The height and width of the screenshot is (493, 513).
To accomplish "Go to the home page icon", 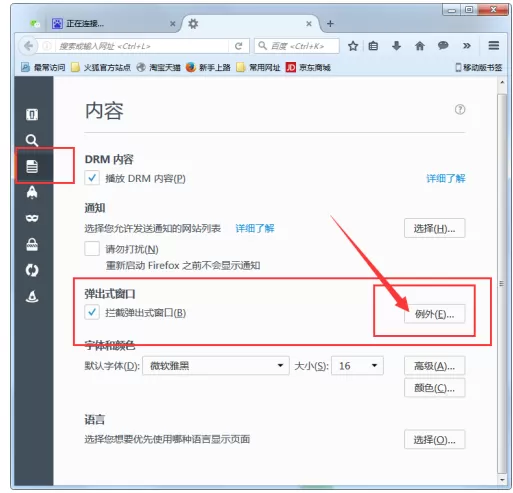I will point(420,46).
